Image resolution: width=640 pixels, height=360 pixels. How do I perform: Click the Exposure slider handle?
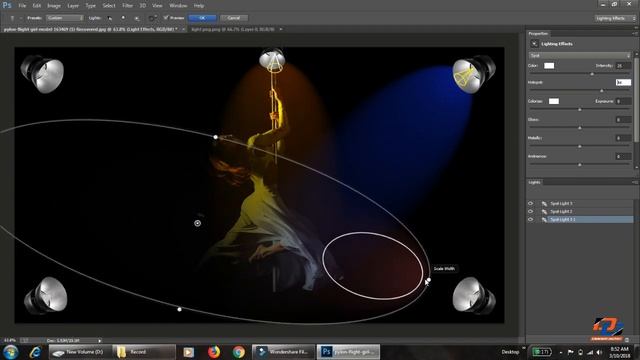tap(580, 109)
